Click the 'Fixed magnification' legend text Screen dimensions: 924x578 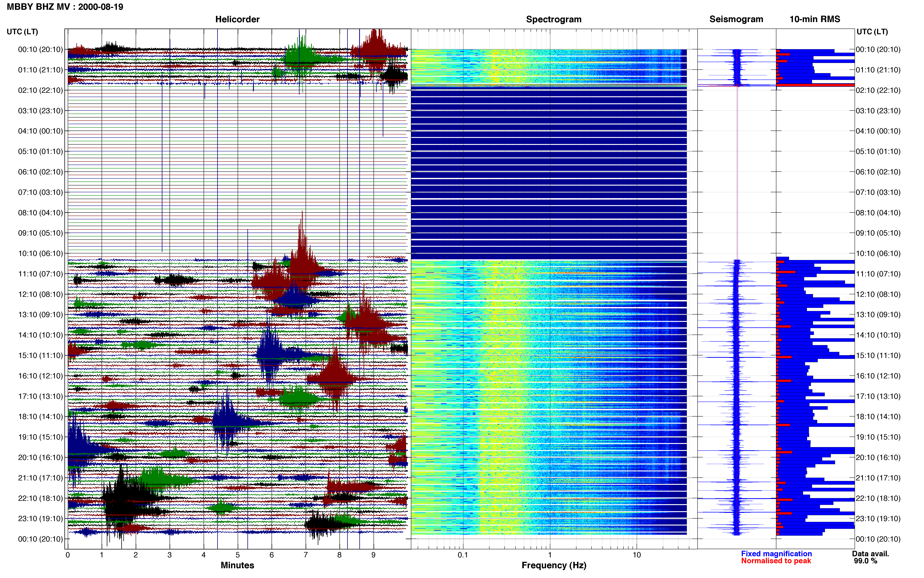777,554
